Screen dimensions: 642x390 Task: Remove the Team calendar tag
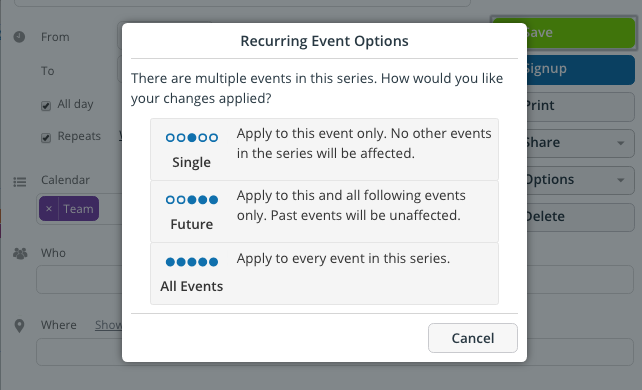coord(49,209)
